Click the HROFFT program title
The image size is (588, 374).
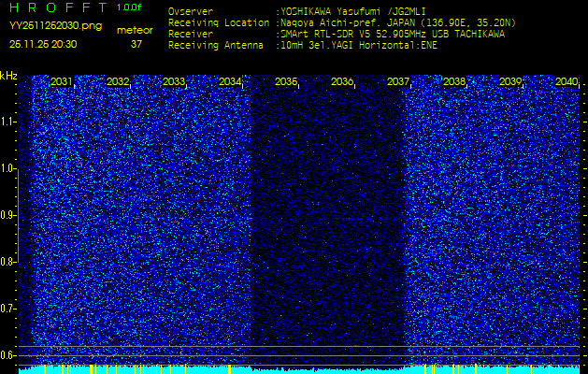(59, 7)
